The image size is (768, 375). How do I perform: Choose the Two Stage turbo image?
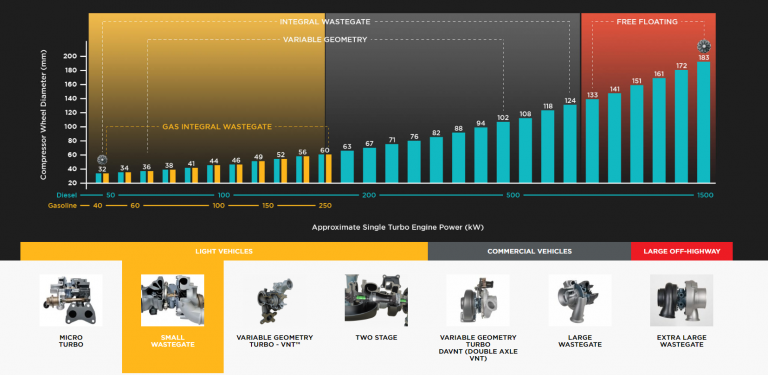coord(376,300)
